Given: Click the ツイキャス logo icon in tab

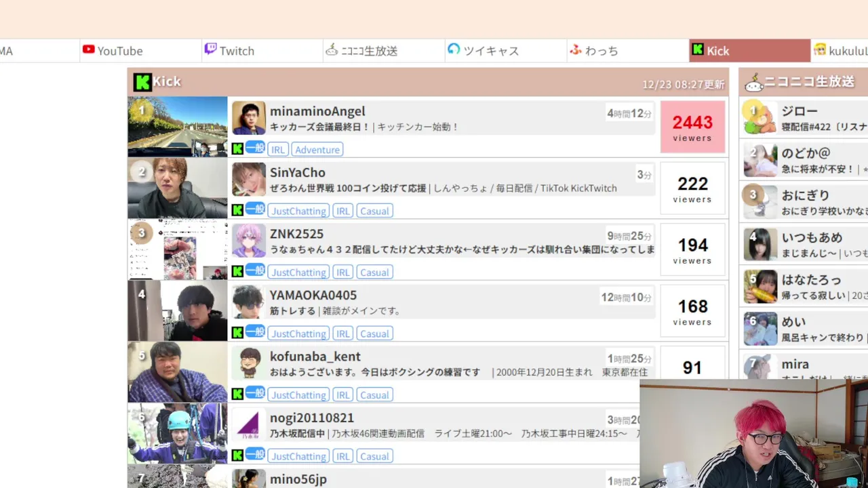Looking at the screenshot, I should [454, 49].
